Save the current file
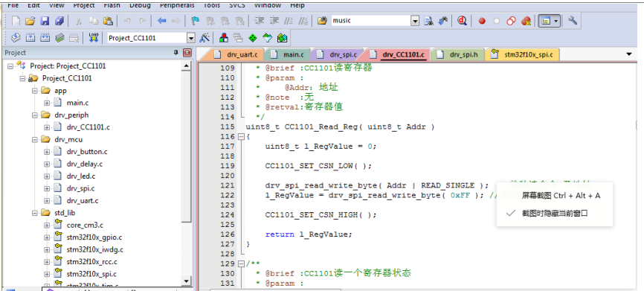 45,21
